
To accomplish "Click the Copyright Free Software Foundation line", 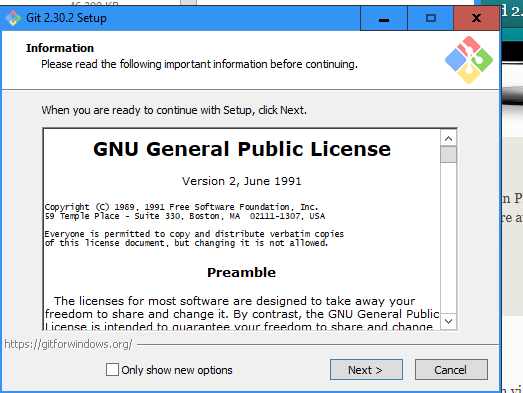I will coord(181,207).
